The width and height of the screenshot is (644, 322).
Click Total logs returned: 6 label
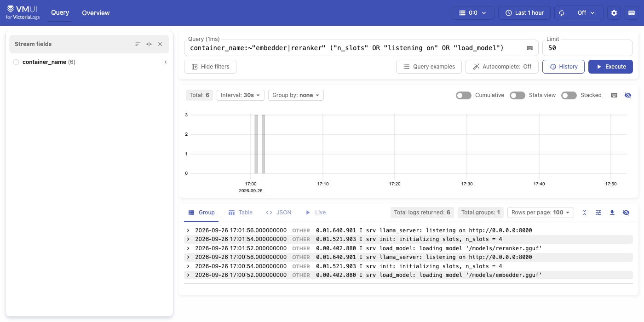(x=422, y=213)
